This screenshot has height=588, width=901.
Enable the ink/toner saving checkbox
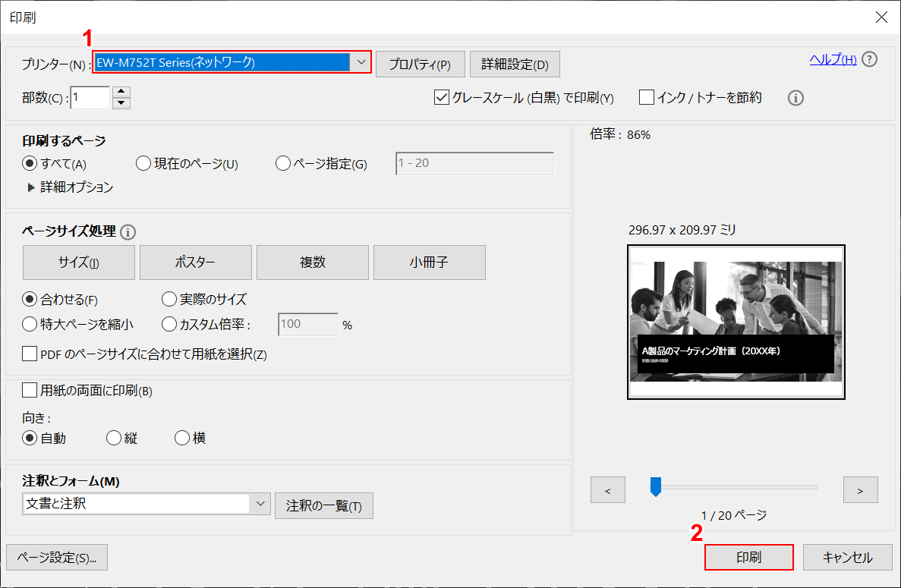(x=647, y=98)
